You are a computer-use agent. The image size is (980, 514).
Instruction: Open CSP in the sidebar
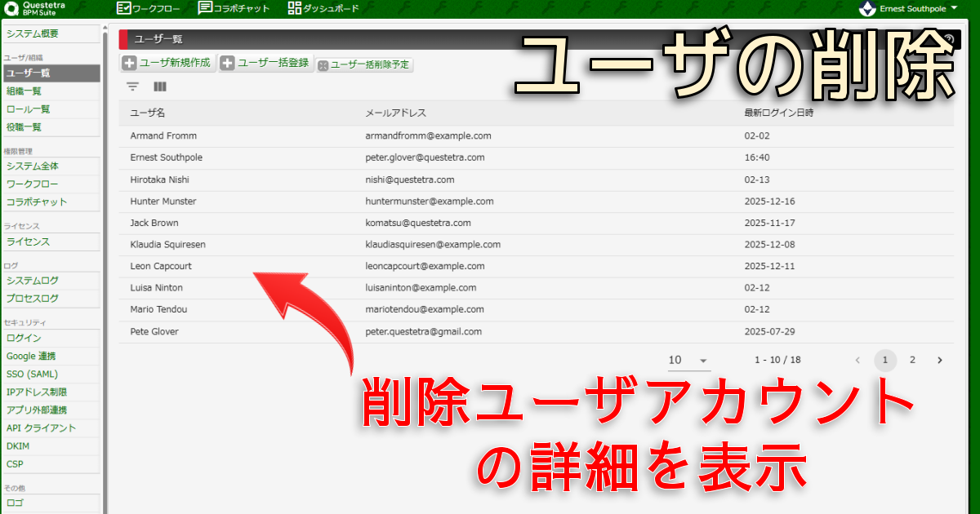click(x=51, y=463)
